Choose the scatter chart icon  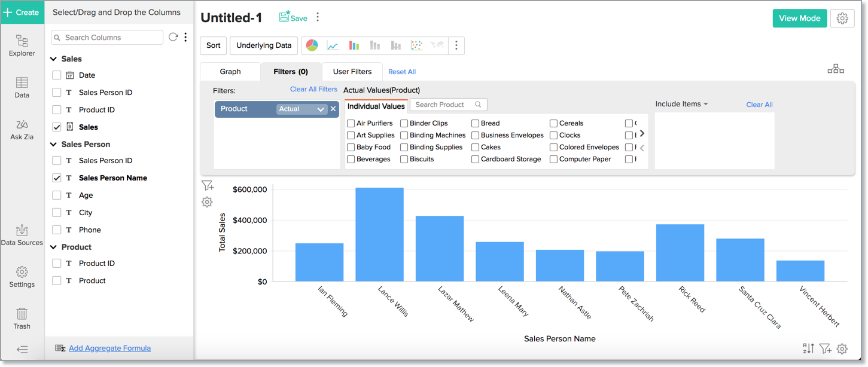tap(416, 45)
